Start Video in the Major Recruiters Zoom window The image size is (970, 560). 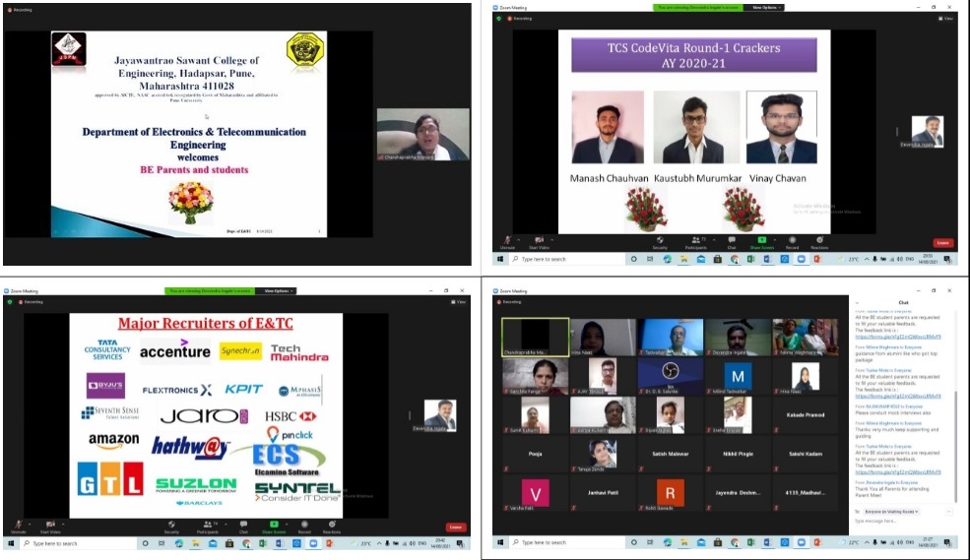click(x=50, y=526)
